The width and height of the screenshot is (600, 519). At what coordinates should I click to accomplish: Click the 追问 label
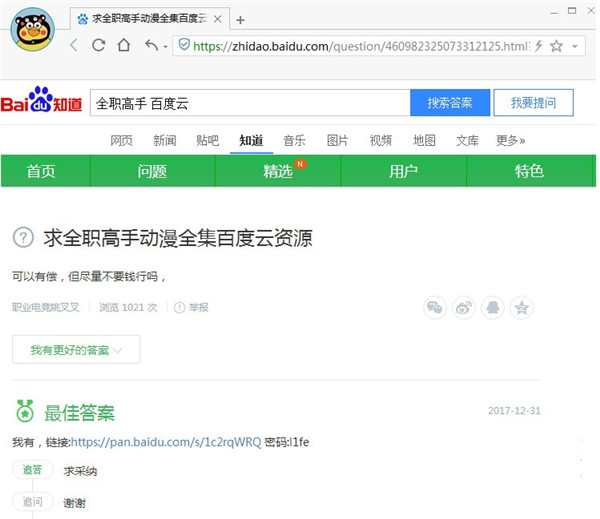point(33,501)
